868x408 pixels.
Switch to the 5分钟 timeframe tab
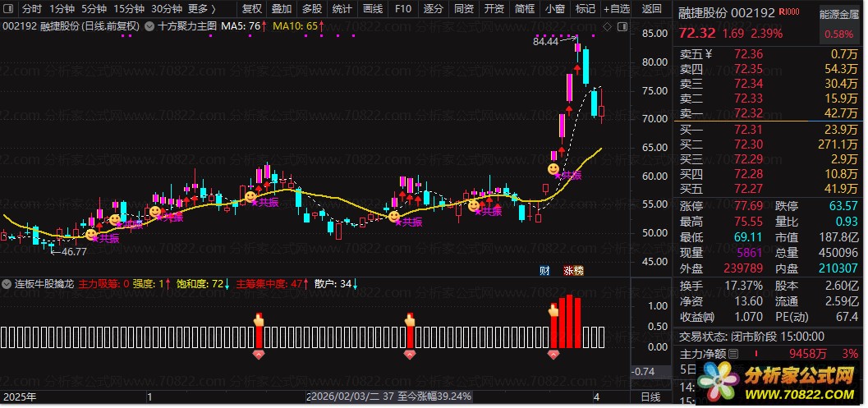coord(94,9)
